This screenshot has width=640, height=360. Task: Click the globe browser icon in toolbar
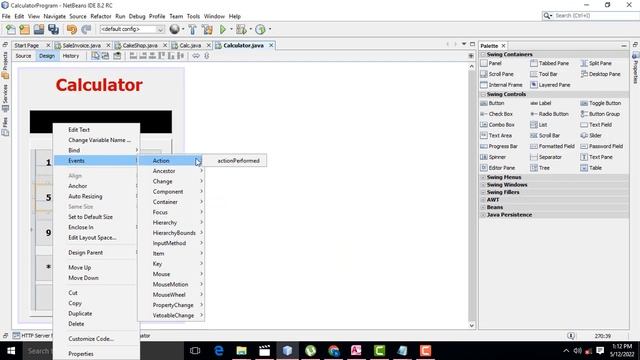(174, 29)
